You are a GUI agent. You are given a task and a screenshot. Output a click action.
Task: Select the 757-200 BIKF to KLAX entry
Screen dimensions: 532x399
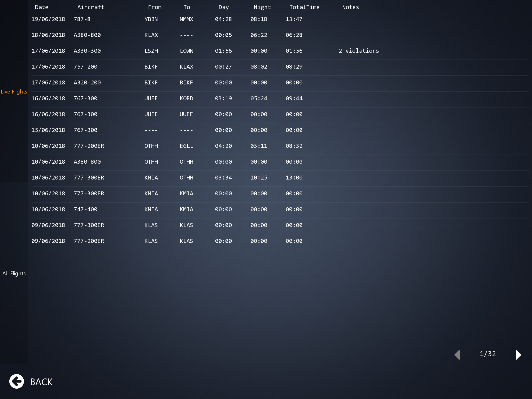tap(166, 67)
